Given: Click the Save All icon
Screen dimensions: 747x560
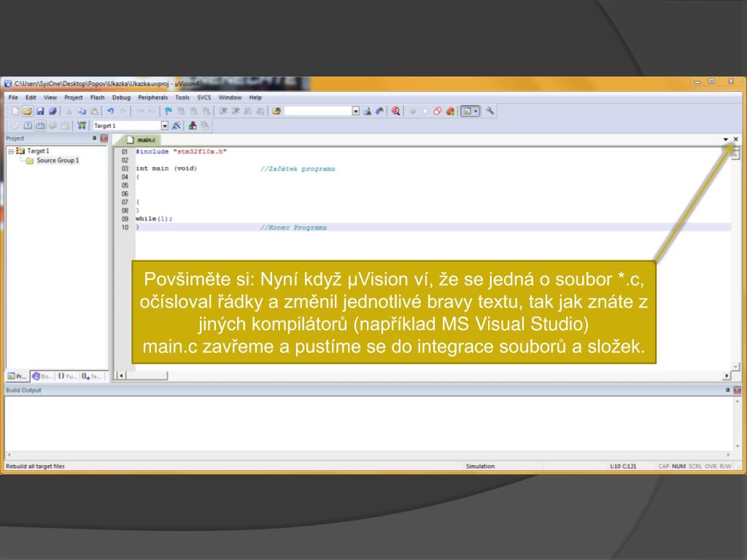Looking at the screenshot, I should click(53, 112).
